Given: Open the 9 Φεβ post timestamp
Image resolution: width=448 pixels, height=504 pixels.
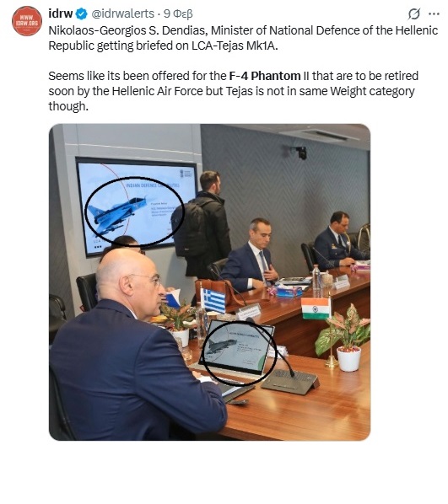Looking at the screenshot, I should click(x=178, y=13).
